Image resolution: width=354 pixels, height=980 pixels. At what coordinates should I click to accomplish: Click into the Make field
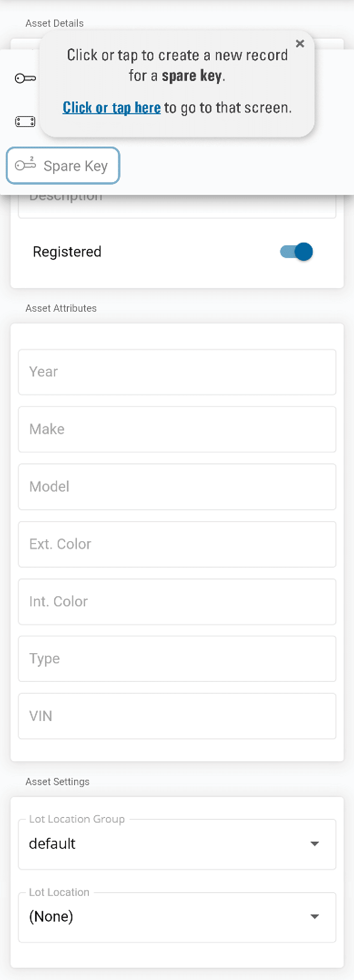coord(177,429)
